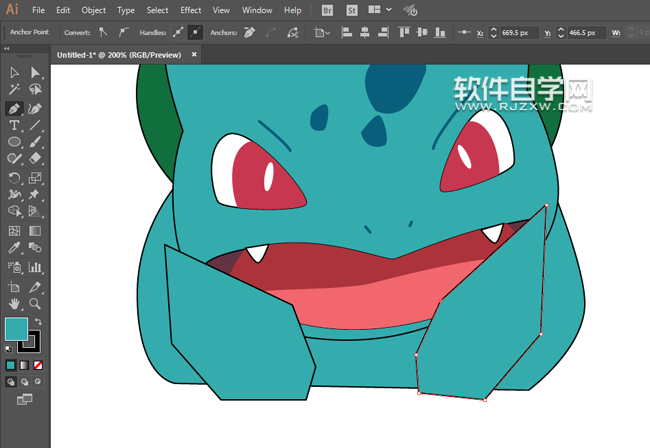Image resolution: width=650 pixels, height=448 pixels.
Task: Select the Selection tool (black arrow)
Action: (15, 73)
